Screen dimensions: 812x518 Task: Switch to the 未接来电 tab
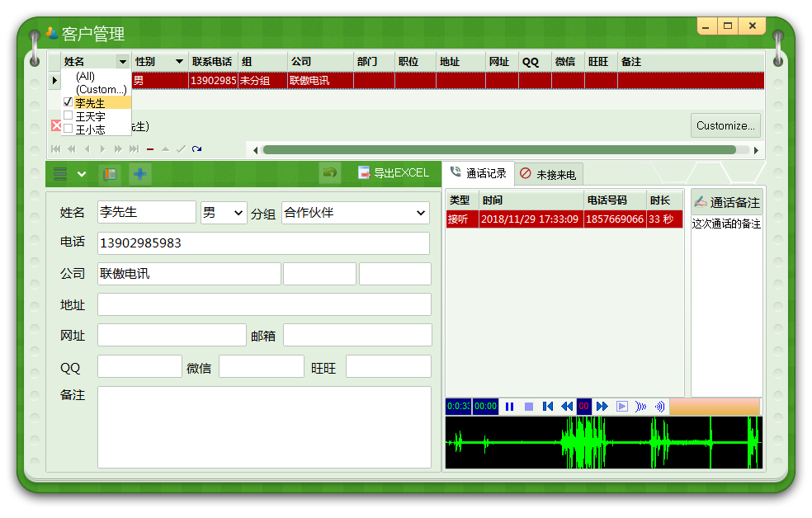[549, 175]
